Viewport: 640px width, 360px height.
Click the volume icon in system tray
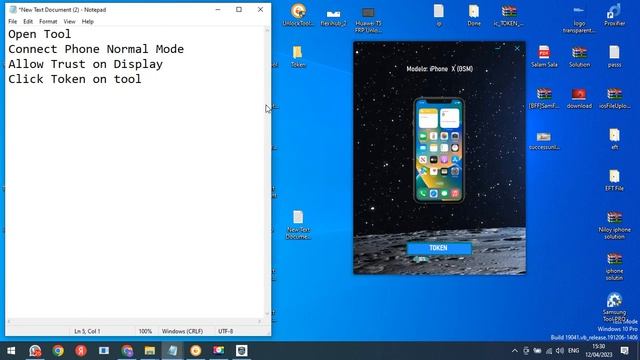(x=560, y=351)
